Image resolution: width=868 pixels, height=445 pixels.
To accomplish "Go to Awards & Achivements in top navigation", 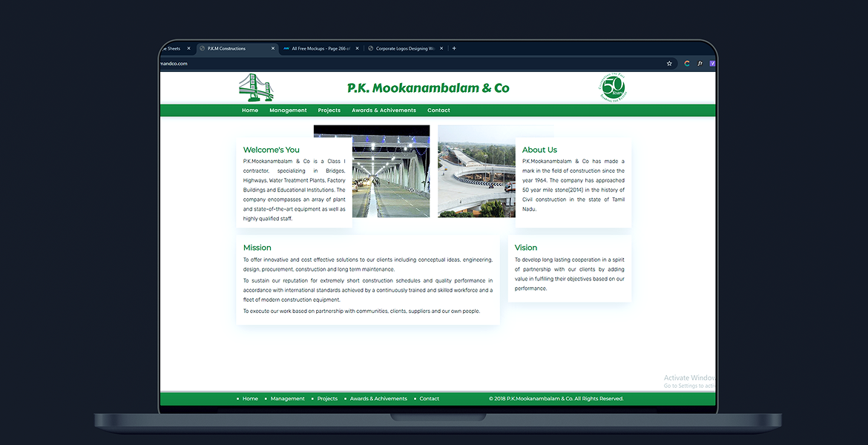I will coord(384,111).
